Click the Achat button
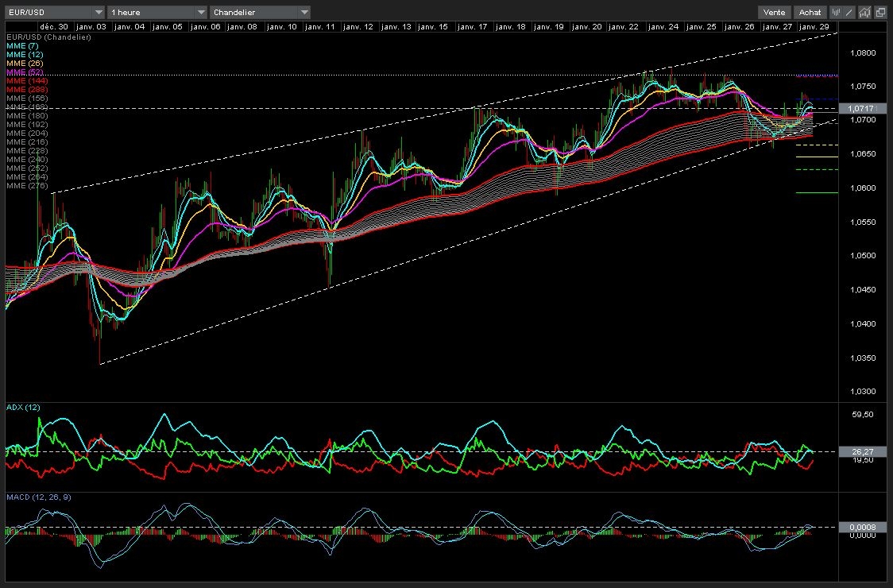 tap(810, 12)
